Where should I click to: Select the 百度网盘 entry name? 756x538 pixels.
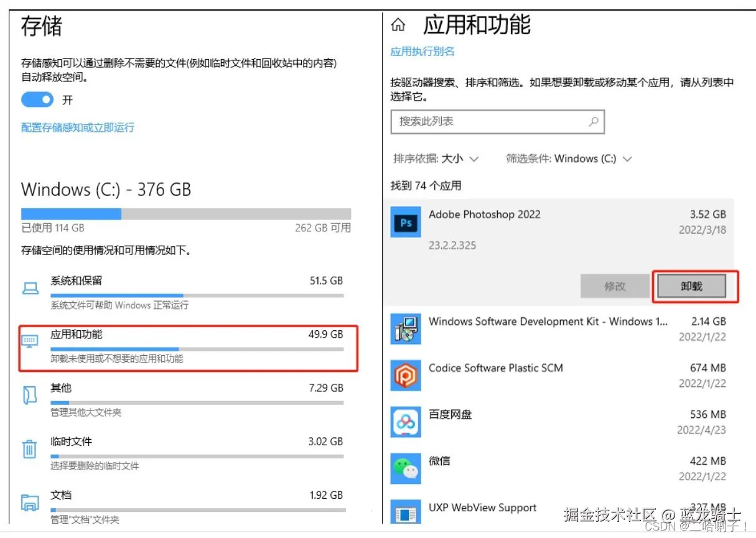(450, 414)
